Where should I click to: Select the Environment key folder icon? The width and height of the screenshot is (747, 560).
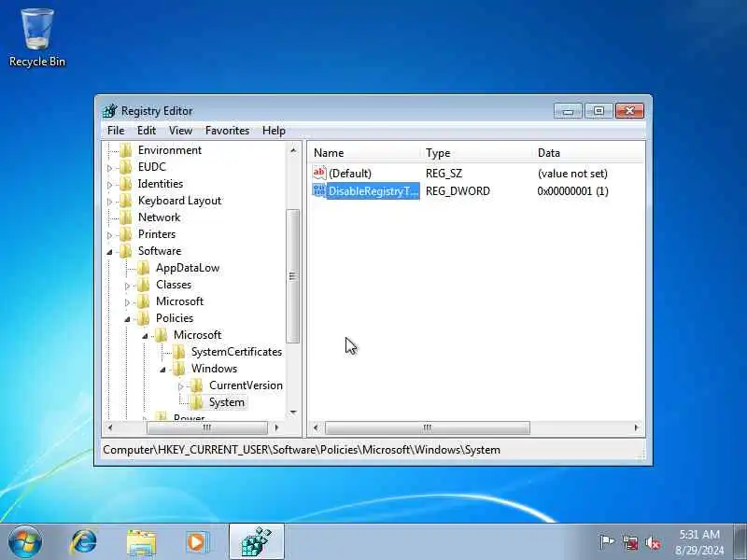[x=126, y=150]
